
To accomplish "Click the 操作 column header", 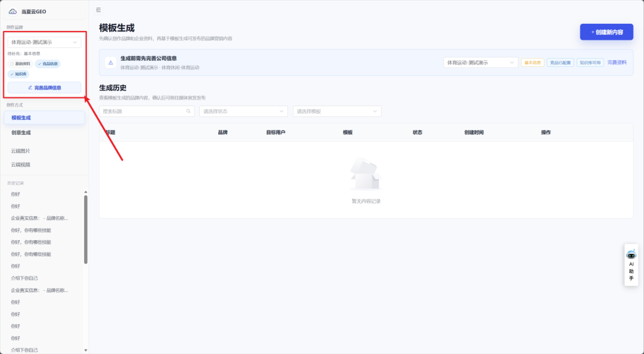I will coord(546,133).
